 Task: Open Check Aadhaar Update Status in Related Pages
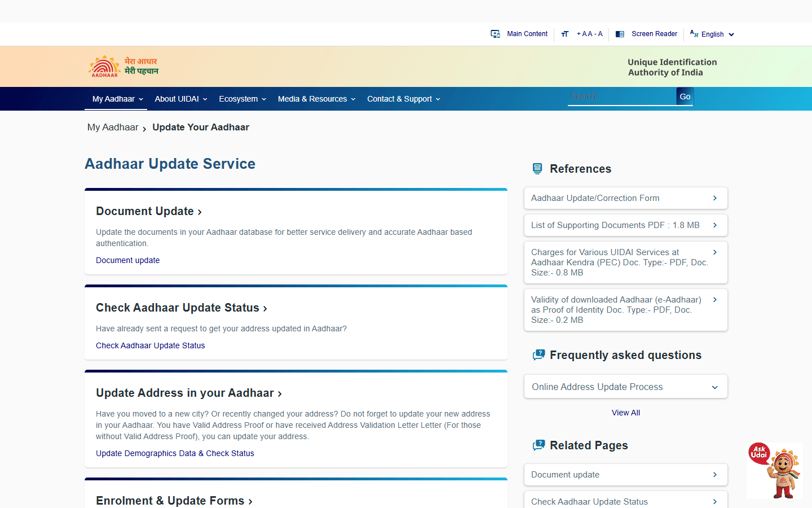[x=625, y=500]
